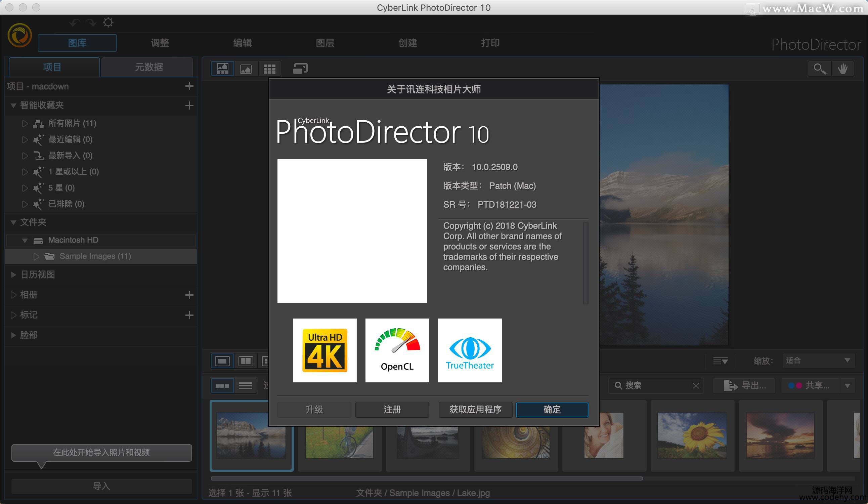Image resolution: width=868 pixels, height=504 pixels.
Task: Add new smart collection plus icon
Action: coord(189,106)
